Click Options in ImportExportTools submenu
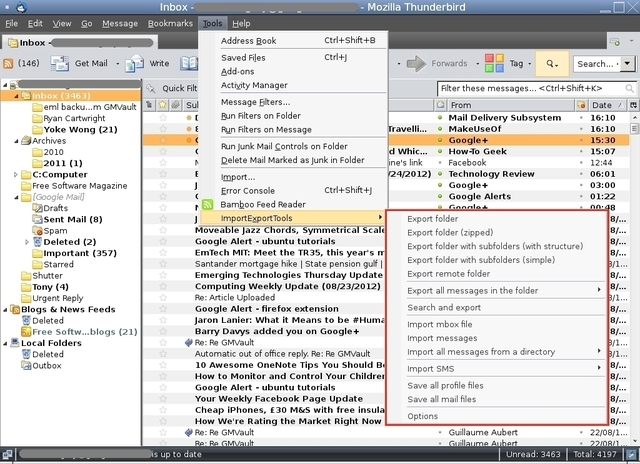Image resolution: width=640 pixels, height=464 pixels. tap(422, 416)
